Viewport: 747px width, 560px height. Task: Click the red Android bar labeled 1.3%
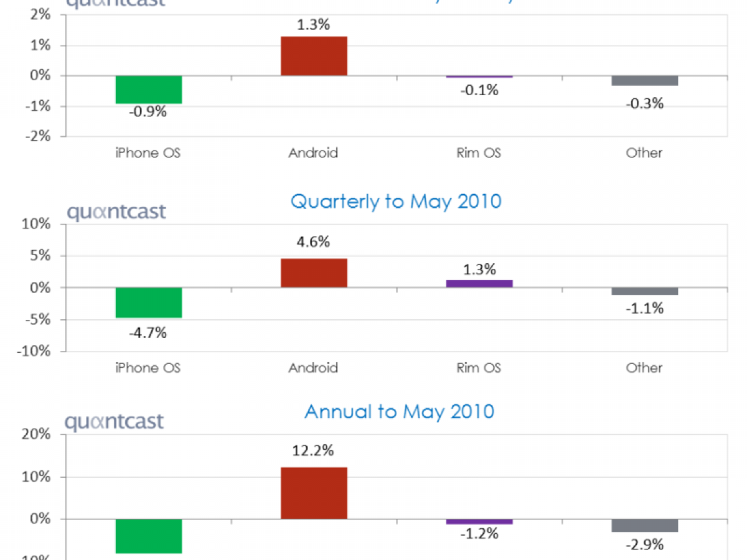click(x=314, y=56)
